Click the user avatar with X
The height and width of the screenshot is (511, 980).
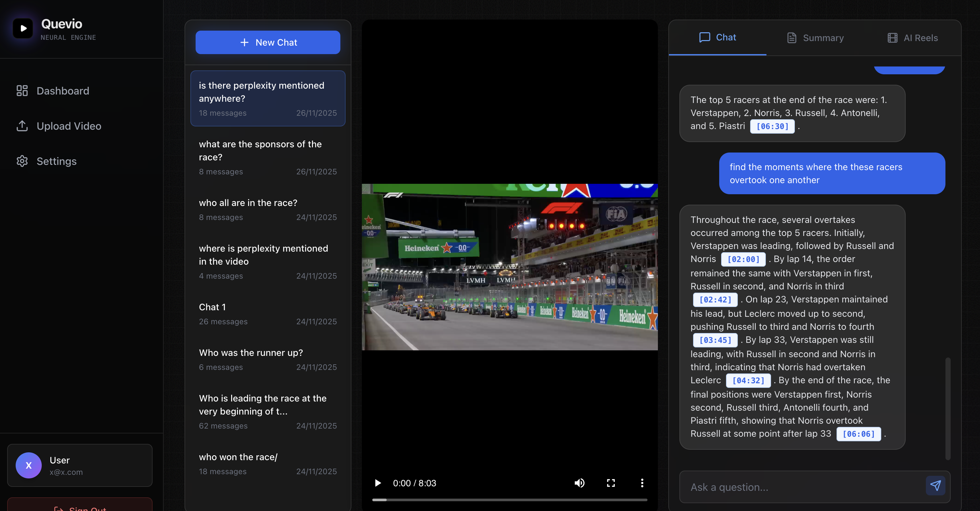click(29, 465)
